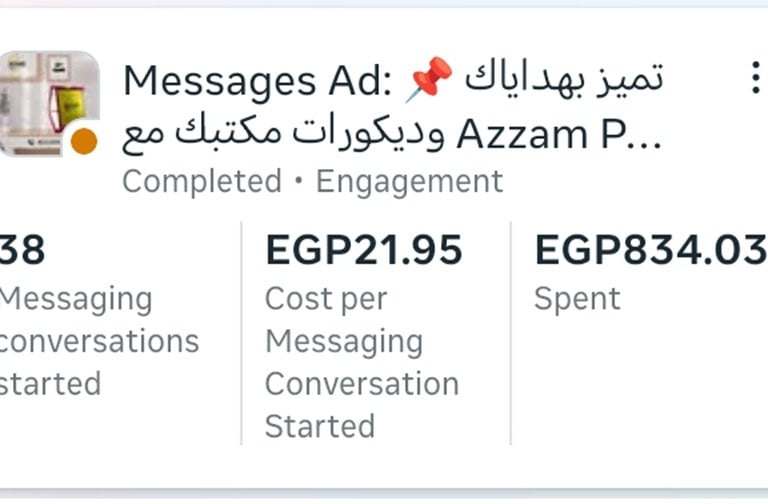Click the "Engagement" objective label
This screenshot has height=504, width=768.
click(409, 181)
